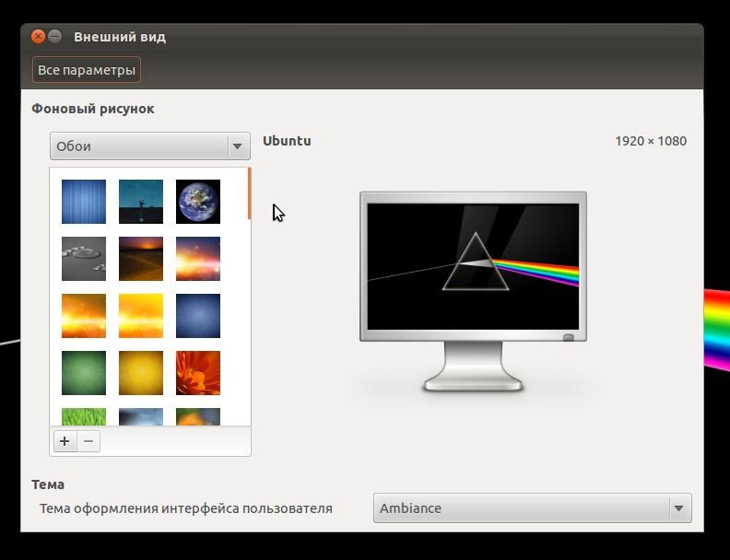Select the orange flower wallpaper thumbnail

pos(198,373)
